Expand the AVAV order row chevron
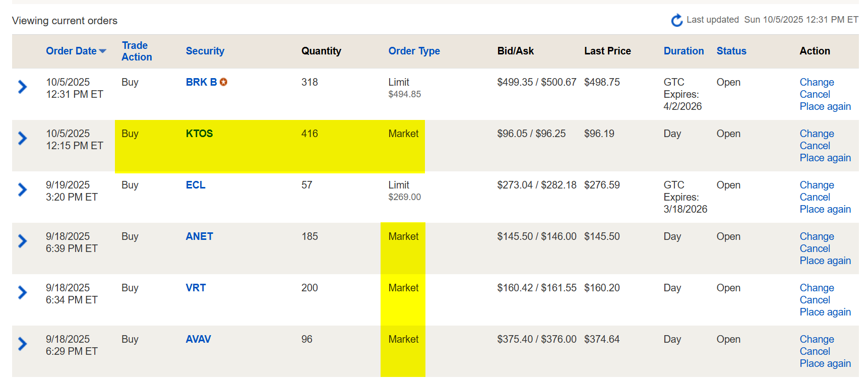The width and height of the screenshot is (868, 380). pos(22,344)
